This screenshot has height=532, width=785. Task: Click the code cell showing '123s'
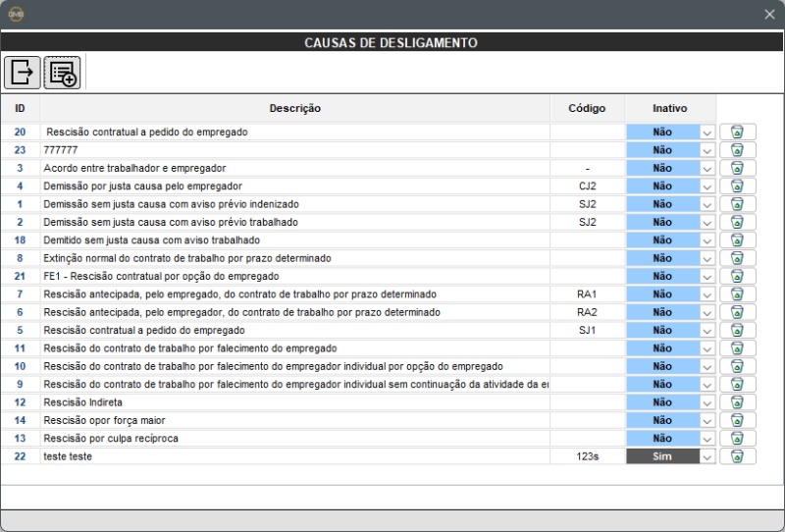click(587, 456)
